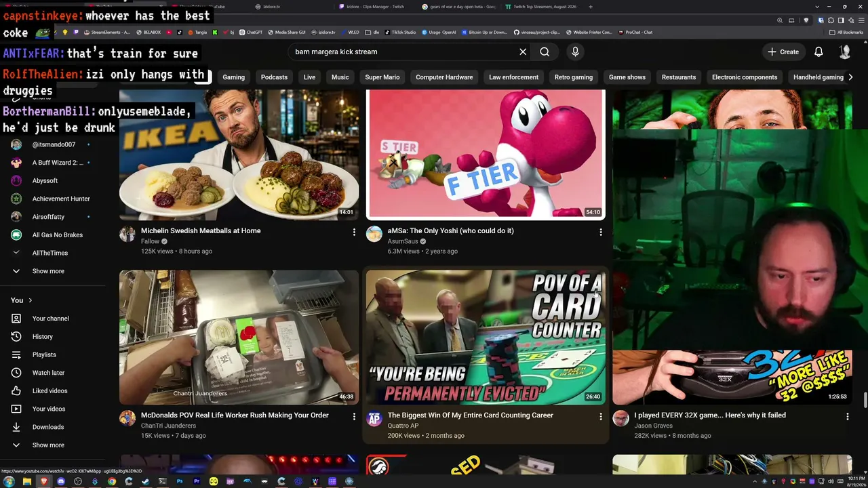The height and width of the screenshot is (488, 868).
Task: Show more filter chips with right arrow
Action: 851,77
